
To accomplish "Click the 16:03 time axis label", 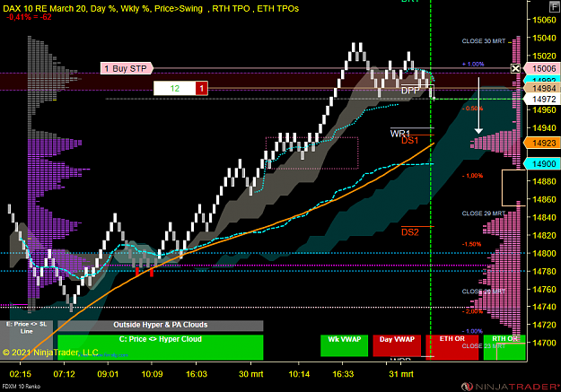I will pos(196,374).
